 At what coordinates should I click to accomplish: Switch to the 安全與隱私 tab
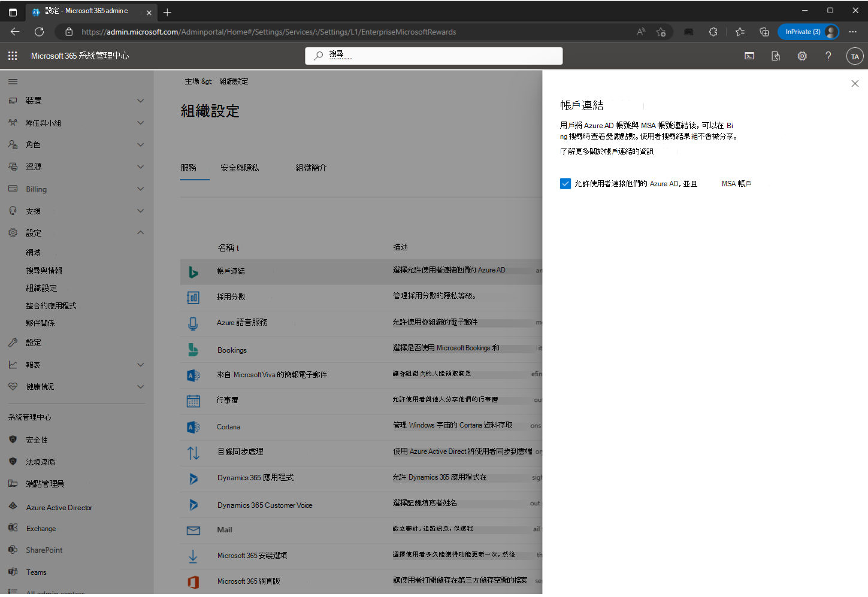coord(240,168)
